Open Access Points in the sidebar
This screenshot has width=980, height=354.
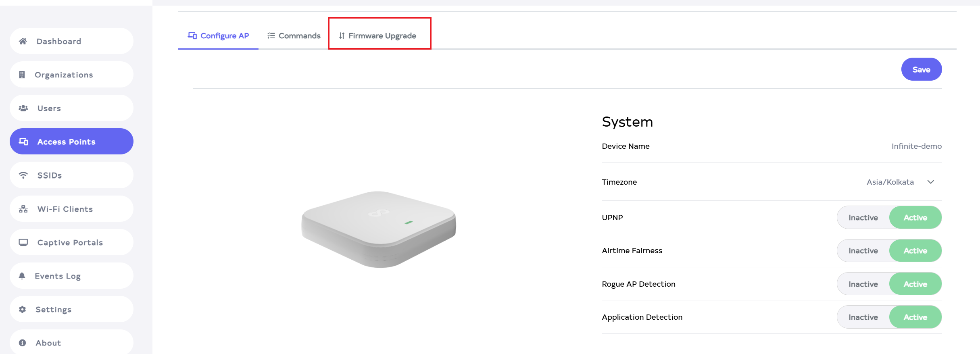[x=71, y=142]
